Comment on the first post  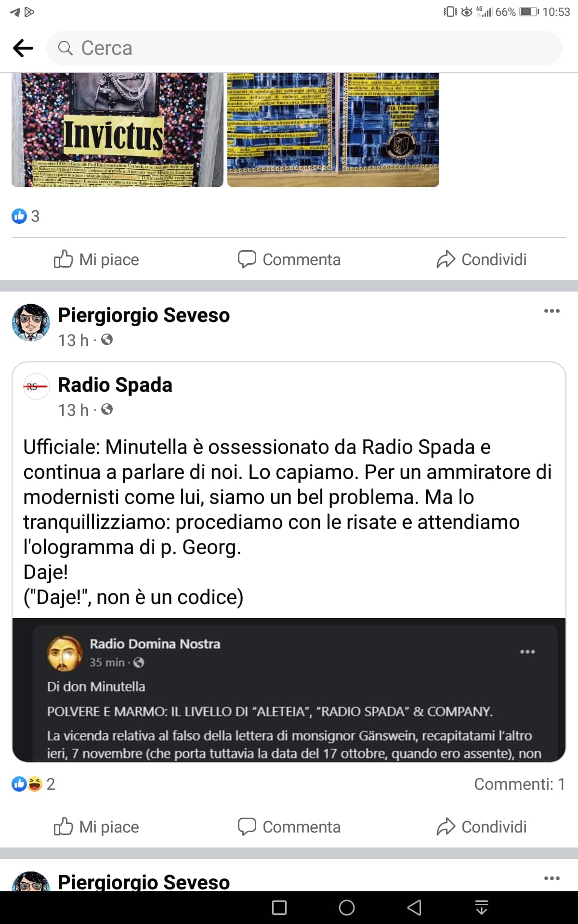coord(289,259)
